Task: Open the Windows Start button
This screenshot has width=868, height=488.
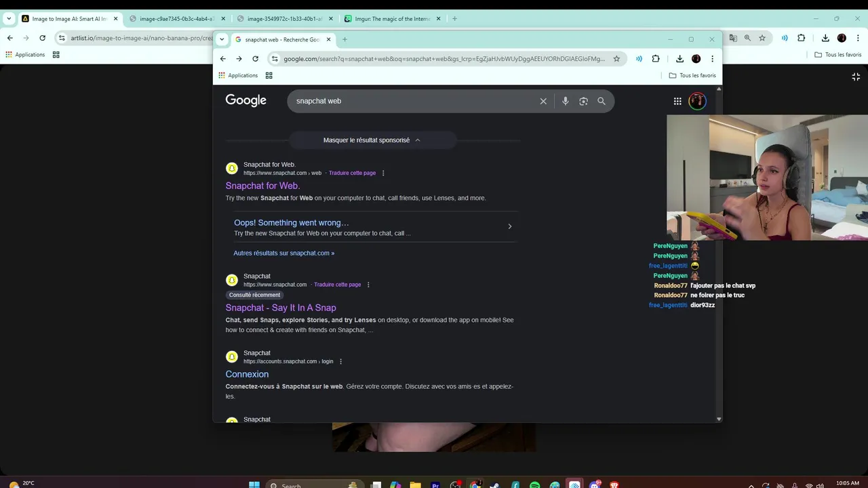Action: [x=254, y=485]
